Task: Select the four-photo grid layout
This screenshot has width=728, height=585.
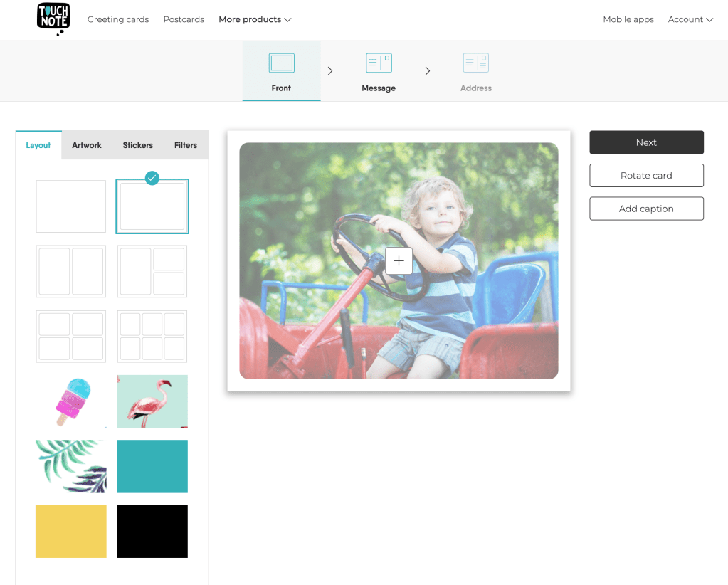Action: (x=71, y=336)
